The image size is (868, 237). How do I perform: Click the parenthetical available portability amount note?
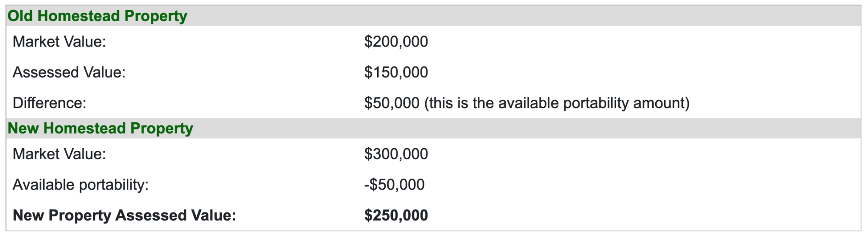pyautogui.click(x=557, y=103)
